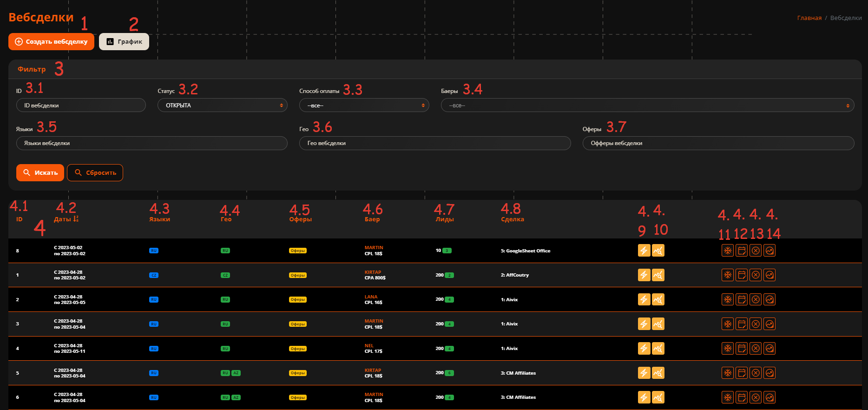Click calendar edit icon in the NEL row
The image size is (868, 410).
[742, 348]
